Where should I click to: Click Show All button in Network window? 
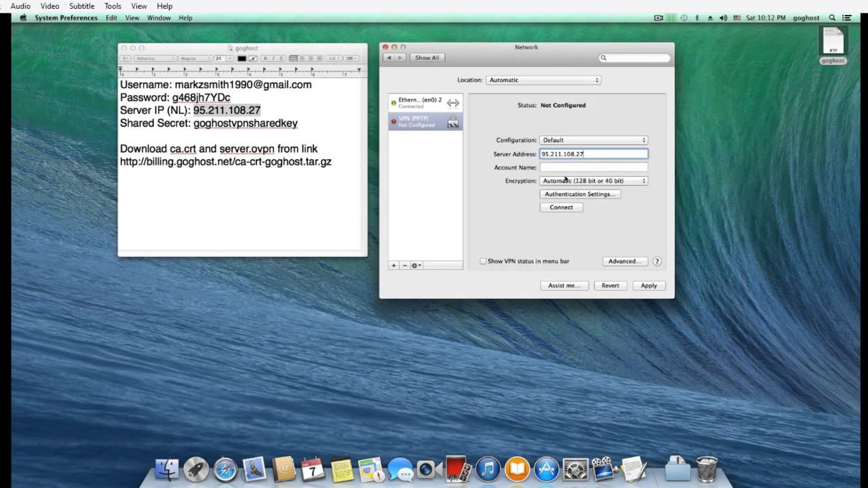[427, 58]
